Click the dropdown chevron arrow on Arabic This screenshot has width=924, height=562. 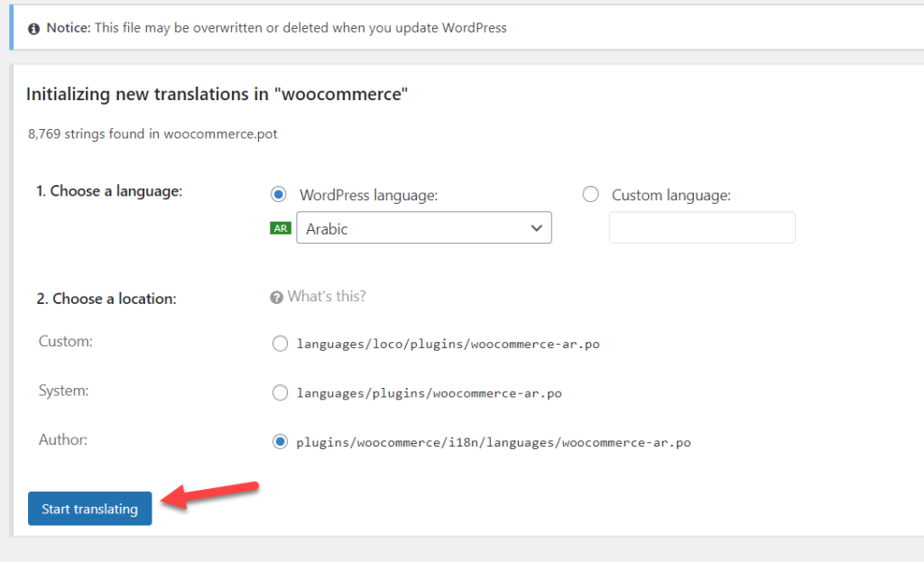point(536,228)
